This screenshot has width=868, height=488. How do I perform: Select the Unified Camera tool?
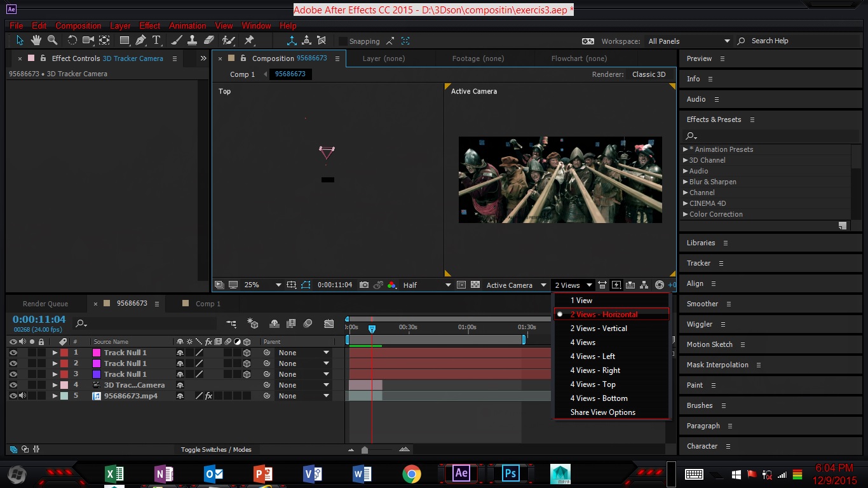pyautogui.click(x=88, y=40)
